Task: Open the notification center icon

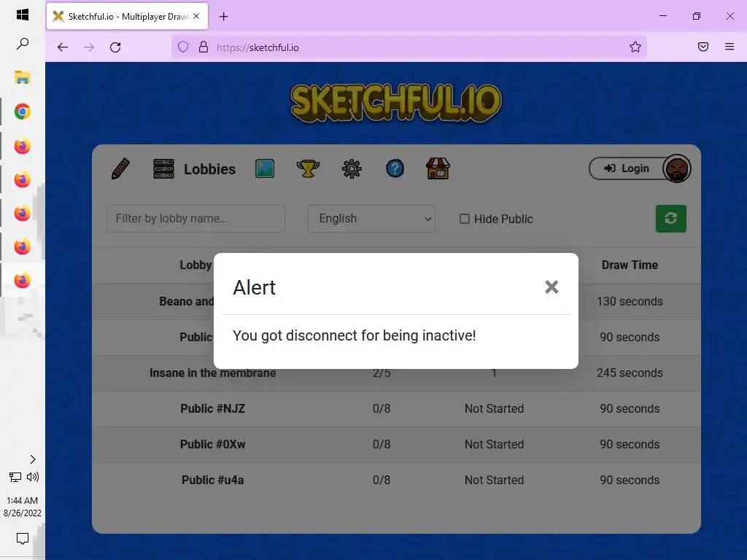Action: pyautogui.click(x=23, y=539)
